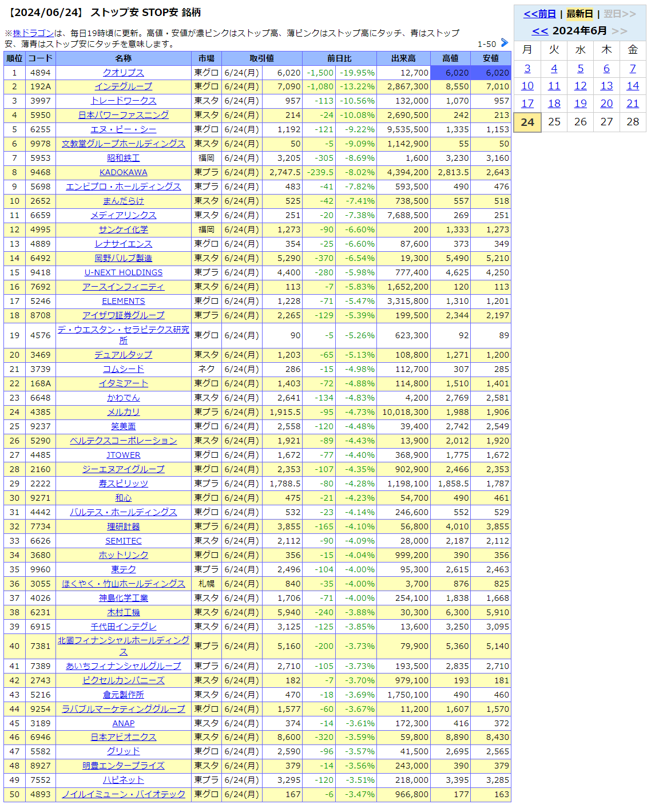Viewport: 647px width, 812px height.
Task: Click the 出来高 column header
Action: pyautogui.click(x=403, y=58)
